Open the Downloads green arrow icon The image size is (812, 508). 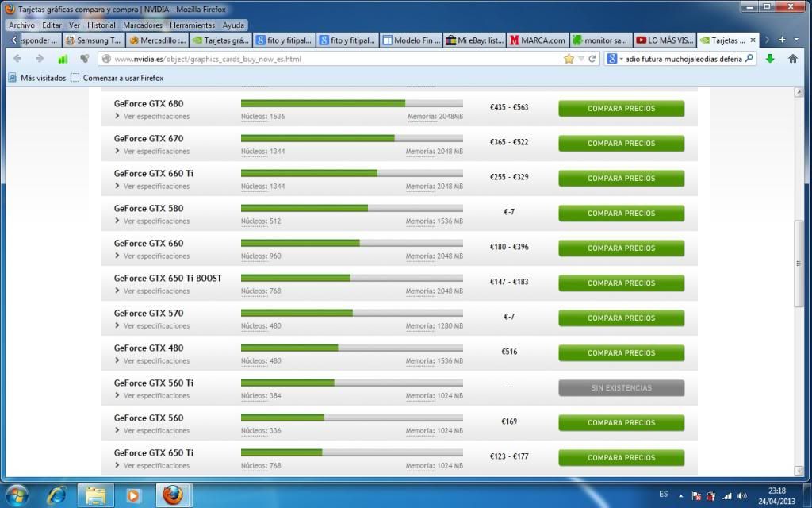[x=770, y=59]
